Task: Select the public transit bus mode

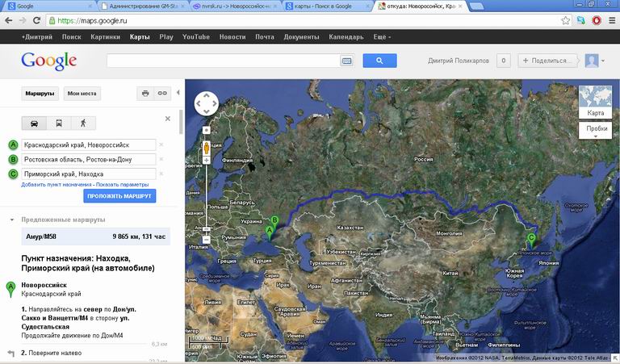Action: click(x=58, y=123)
